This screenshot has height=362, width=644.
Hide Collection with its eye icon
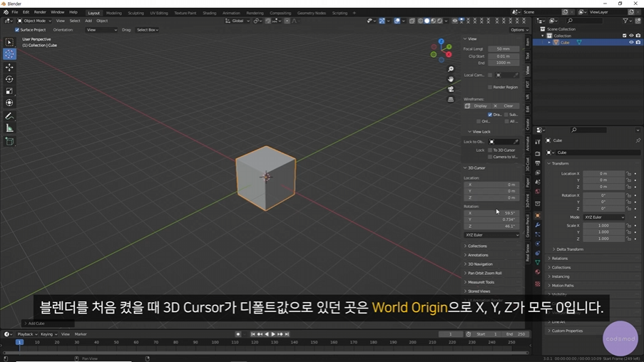(631, 36)
